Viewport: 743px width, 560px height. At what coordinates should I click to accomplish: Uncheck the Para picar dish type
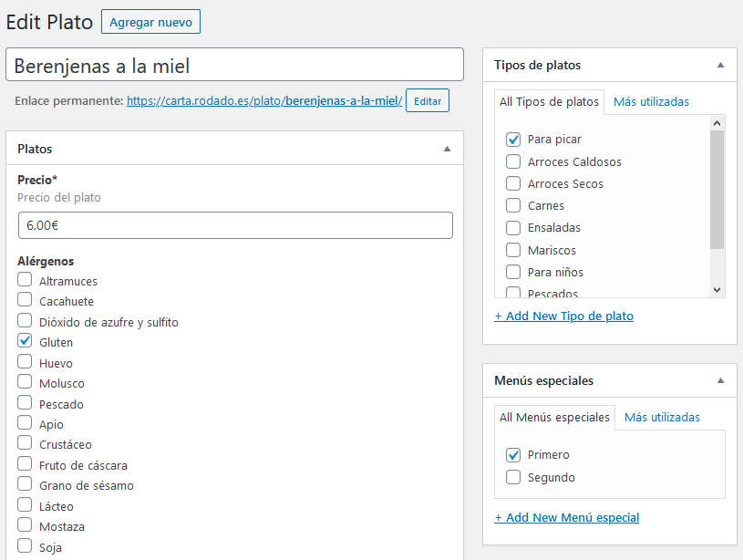[513, 139]
